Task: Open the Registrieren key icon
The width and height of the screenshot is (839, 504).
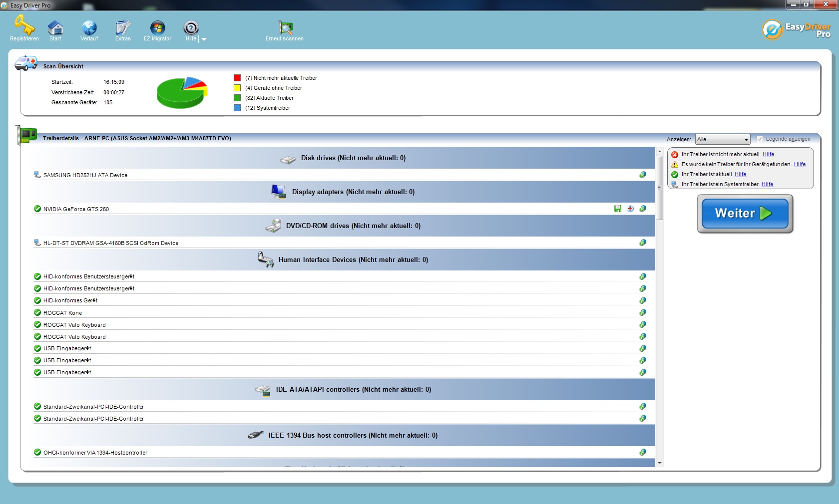Action: tap(24, 26)
